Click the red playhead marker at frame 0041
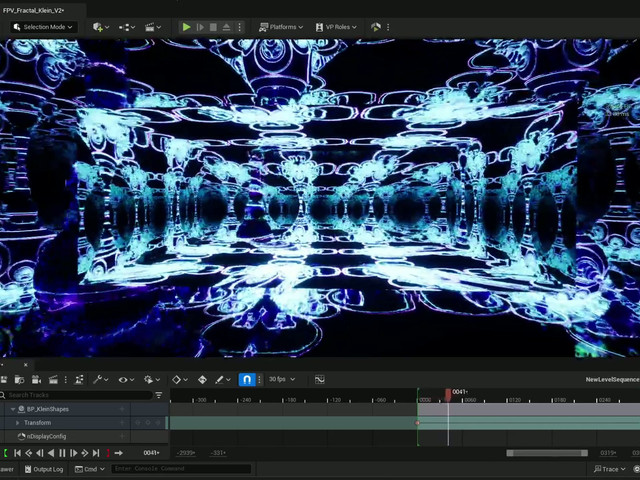 tap(448, 393)
